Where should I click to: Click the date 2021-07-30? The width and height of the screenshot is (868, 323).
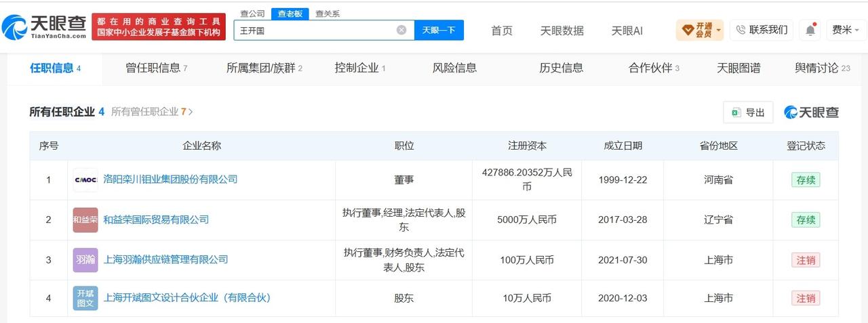tap(623, 259)
